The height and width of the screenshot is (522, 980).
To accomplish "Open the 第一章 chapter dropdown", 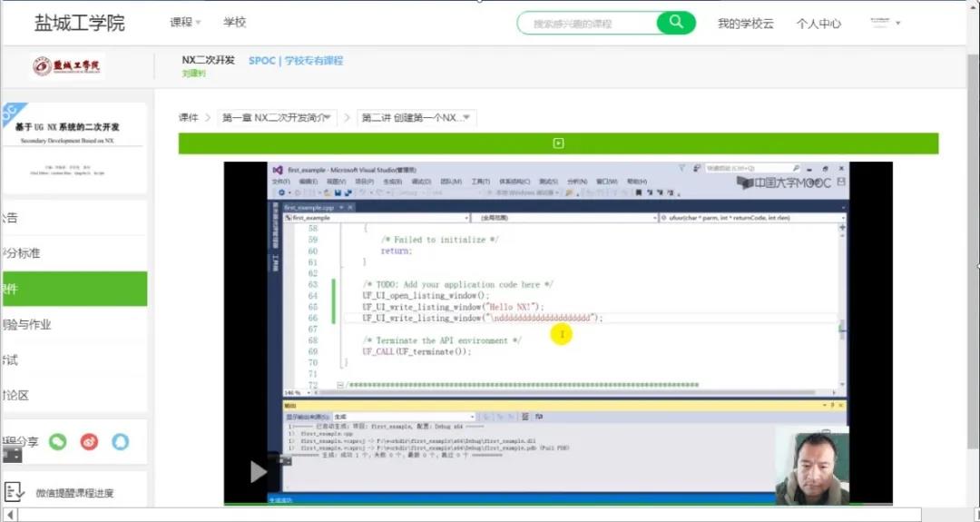I will [278, 118].
